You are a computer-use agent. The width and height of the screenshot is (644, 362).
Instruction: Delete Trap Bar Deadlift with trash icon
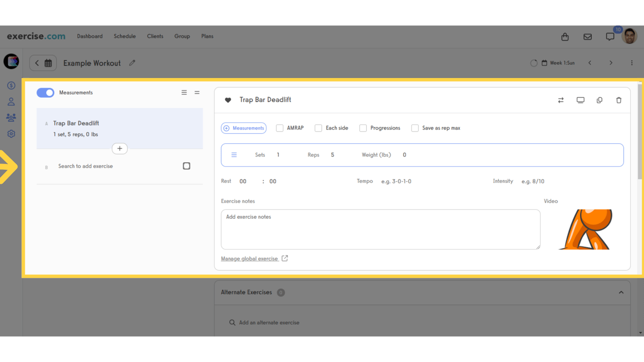tap(619, 100)
